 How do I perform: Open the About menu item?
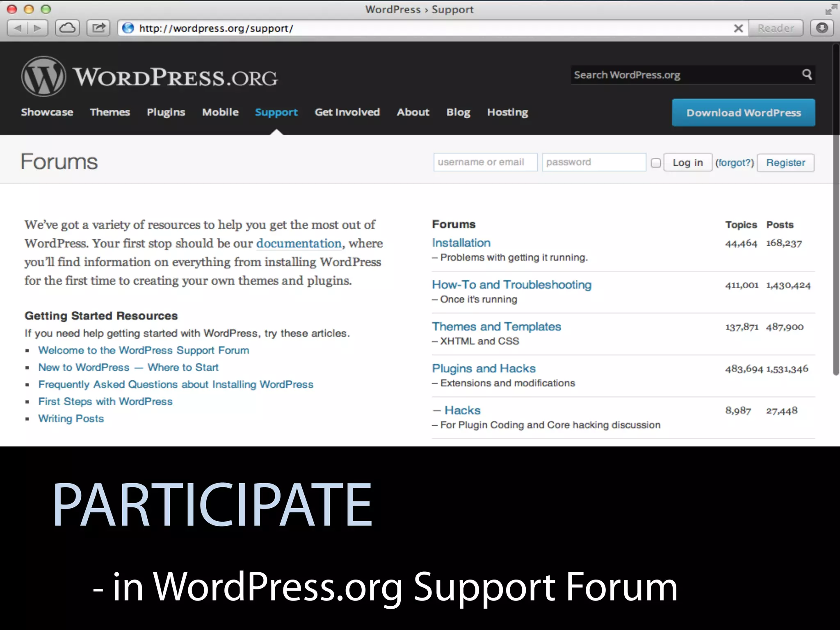[413, 112]
